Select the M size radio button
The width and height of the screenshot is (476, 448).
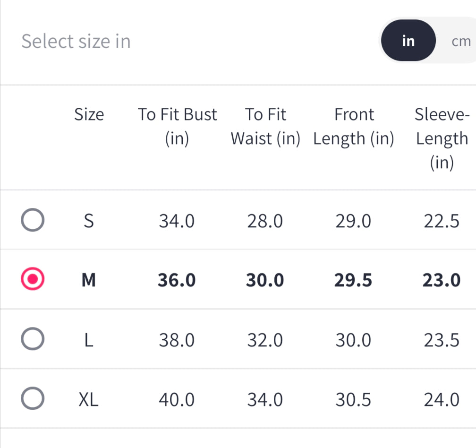pyautogui.click(x=33, y=280)
